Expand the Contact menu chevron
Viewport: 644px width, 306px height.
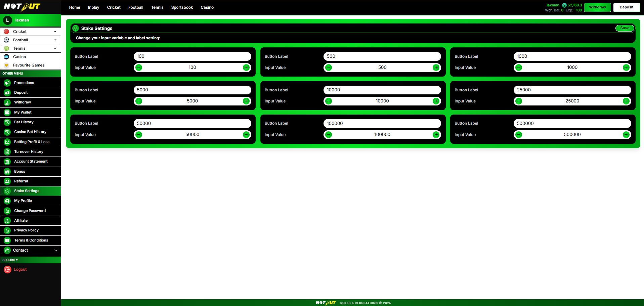56,250
